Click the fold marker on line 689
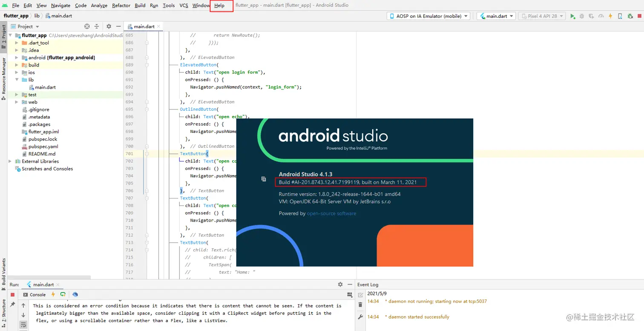The height and width of the screenshot is (331, 644). (x=147, y=65)
